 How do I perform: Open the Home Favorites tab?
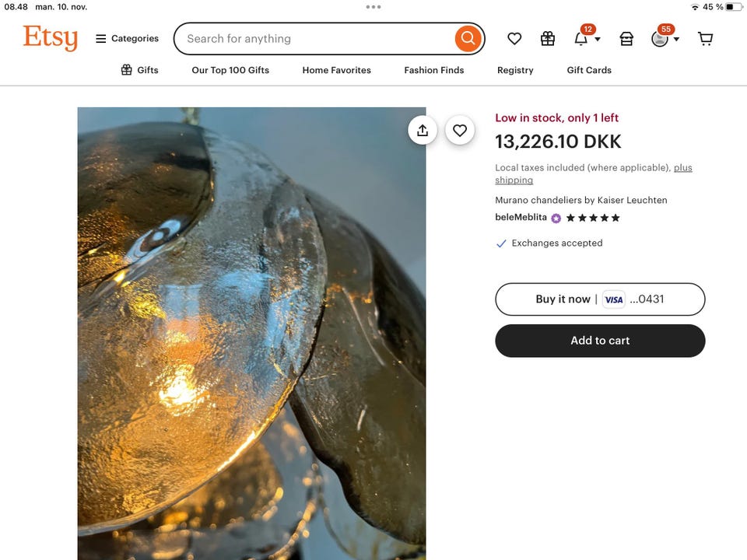click(x=336, y=70)
